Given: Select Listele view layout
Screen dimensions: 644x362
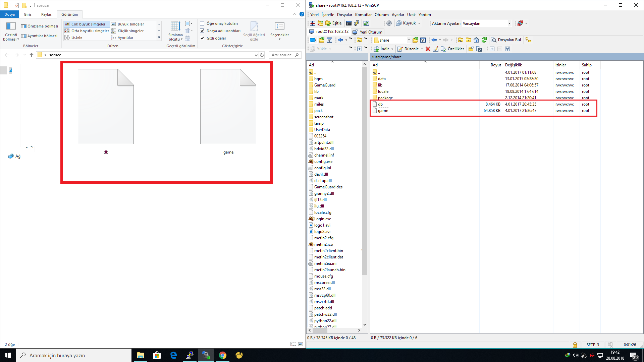Looking at the screenshot, I should (x=73, y=38).
